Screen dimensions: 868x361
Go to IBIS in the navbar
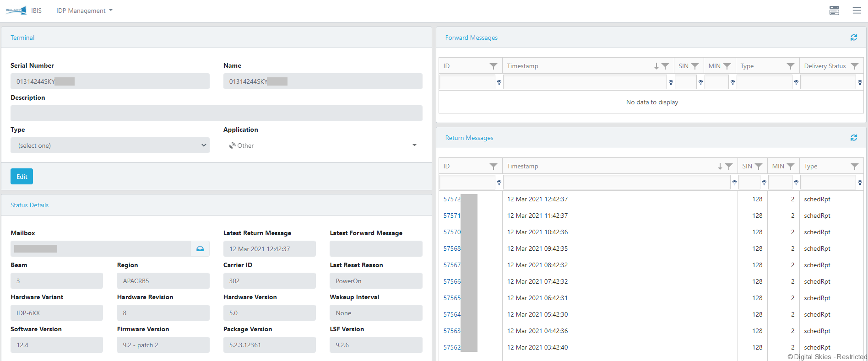[x=36, y=11]
